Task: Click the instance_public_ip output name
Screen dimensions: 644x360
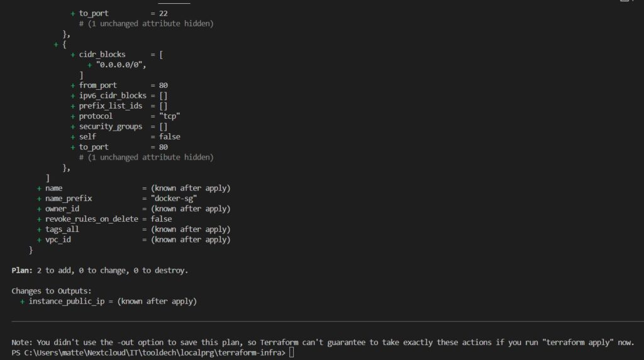Action: (67, 302)
